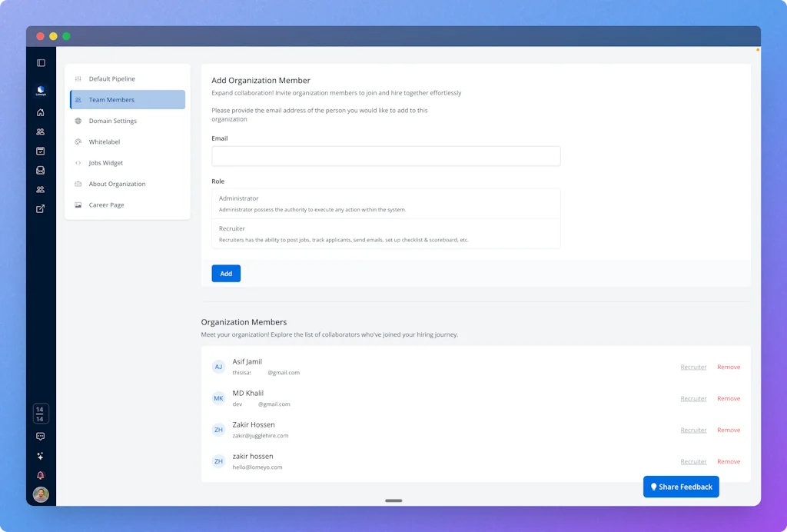Open the people icon just beneath the inbox icon
Image resolution: width=787 pixels, height=532 pixels.
point(41,189)
